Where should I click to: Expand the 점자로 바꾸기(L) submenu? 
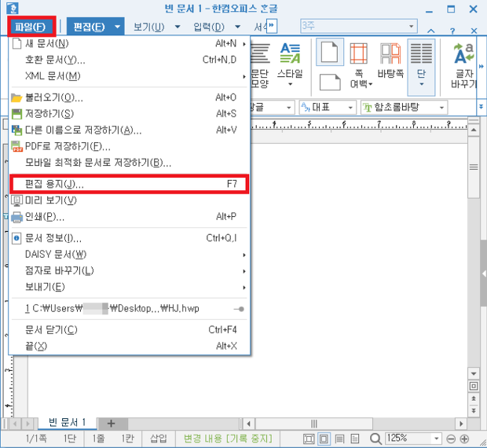tap(129, 270)
